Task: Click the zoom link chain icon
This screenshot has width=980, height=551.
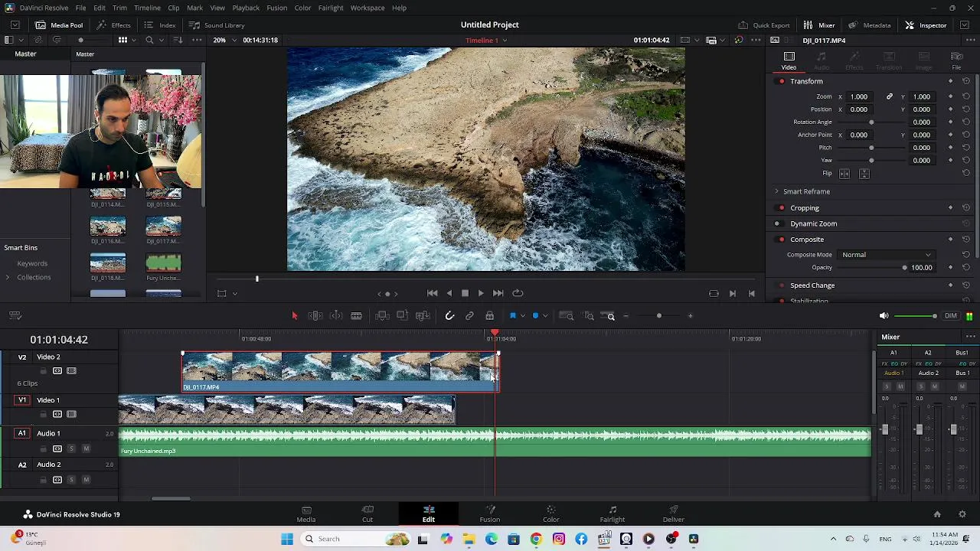Action: [889, 97]
